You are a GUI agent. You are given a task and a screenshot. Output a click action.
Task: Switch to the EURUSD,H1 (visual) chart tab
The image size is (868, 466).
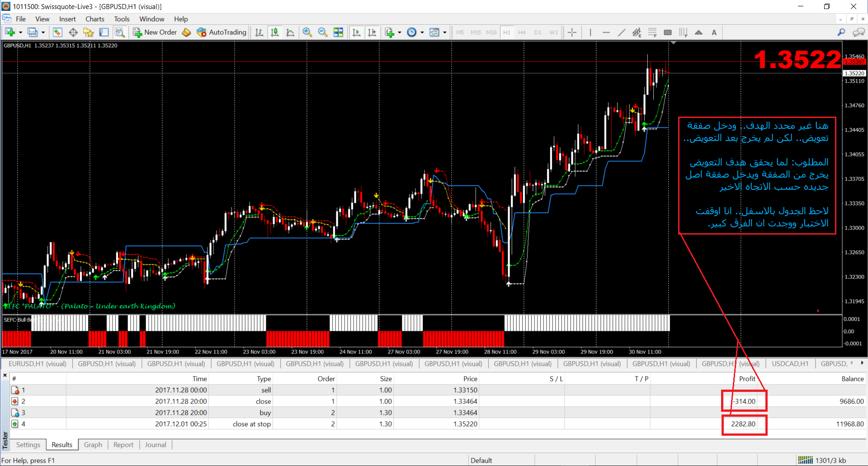(x=38, y=363)
